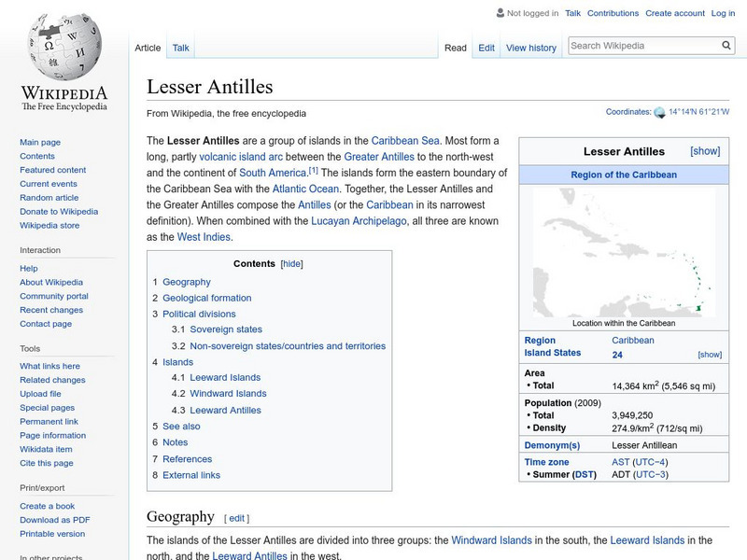747x560 pixels.
Task: Open the West Indies link
Action: (x=204, y=237)
